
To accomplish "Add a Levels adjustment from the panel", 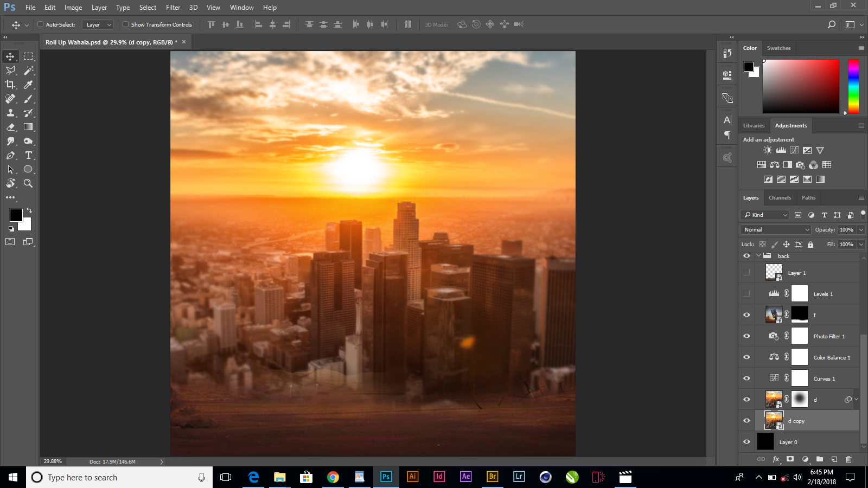I will (x=781, y=150).
